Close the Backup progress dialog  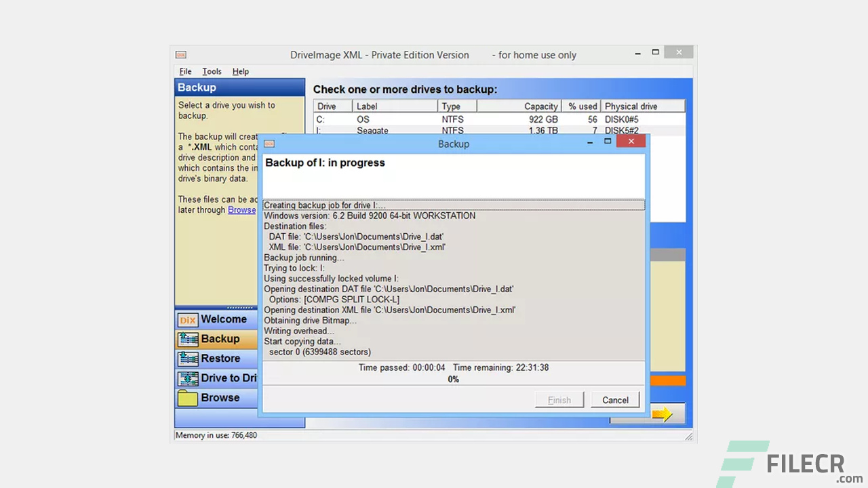click(x=631, y=142)
